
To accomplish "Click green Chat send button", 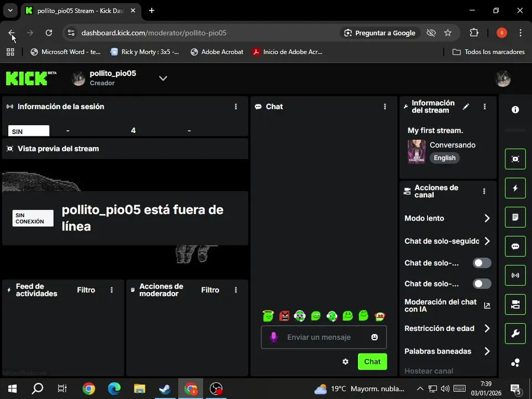I will pos(372,362).
